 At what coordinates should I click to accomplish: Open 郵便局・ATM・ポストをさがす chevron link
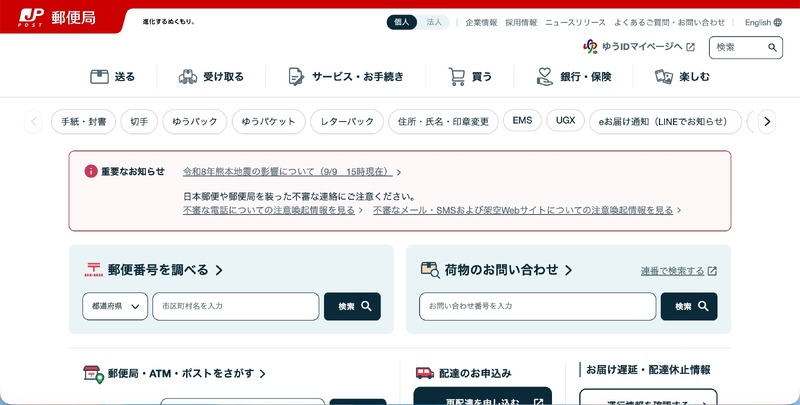point(262,374)
